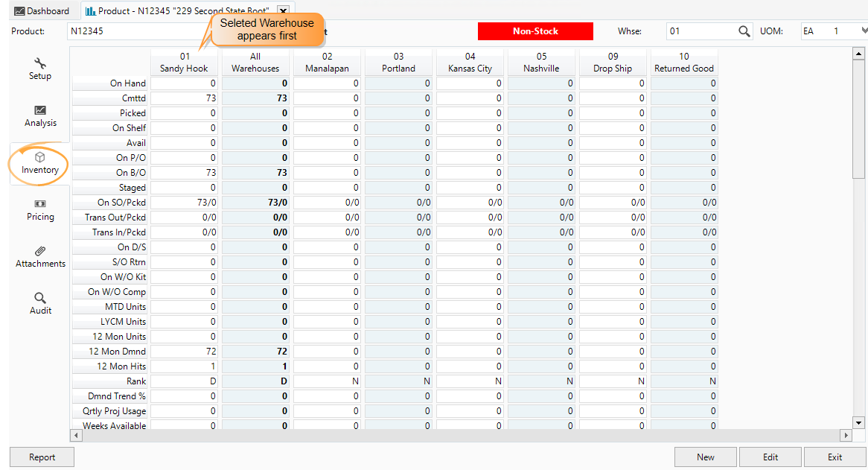Viewport: 868px width, 470px height.
Task: Select the Setup wrench icon in the sidebar
Action: [x=39, y=65]
